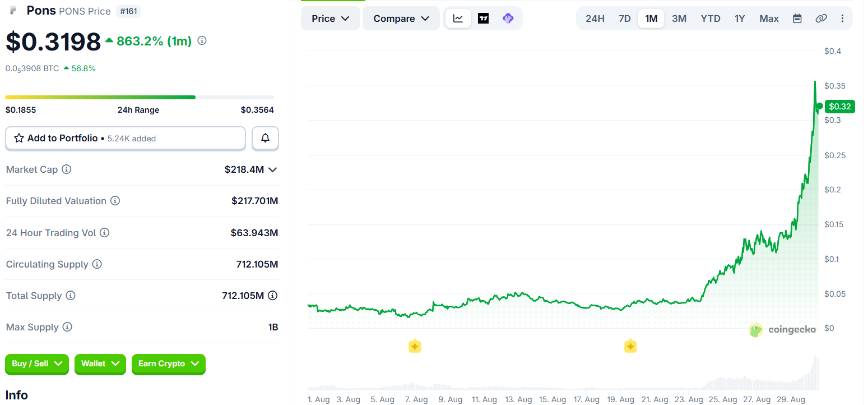Click the 24h Range progress bar
The image size is (868, 405).
coord(140,97)
